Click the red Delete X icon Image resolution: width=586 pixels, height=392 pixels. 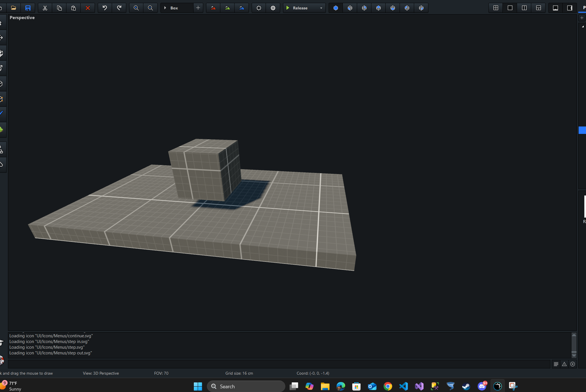coord(88,8)
